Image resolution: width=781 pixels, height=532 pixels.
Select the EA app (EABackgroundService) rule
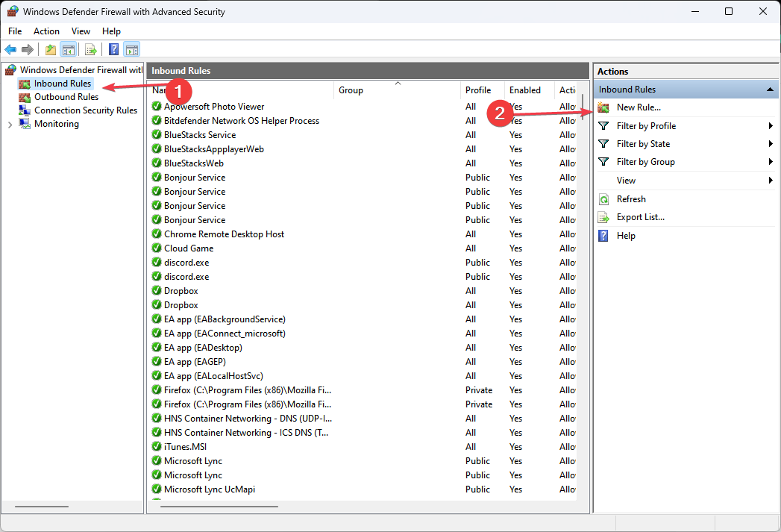point(225,319)
